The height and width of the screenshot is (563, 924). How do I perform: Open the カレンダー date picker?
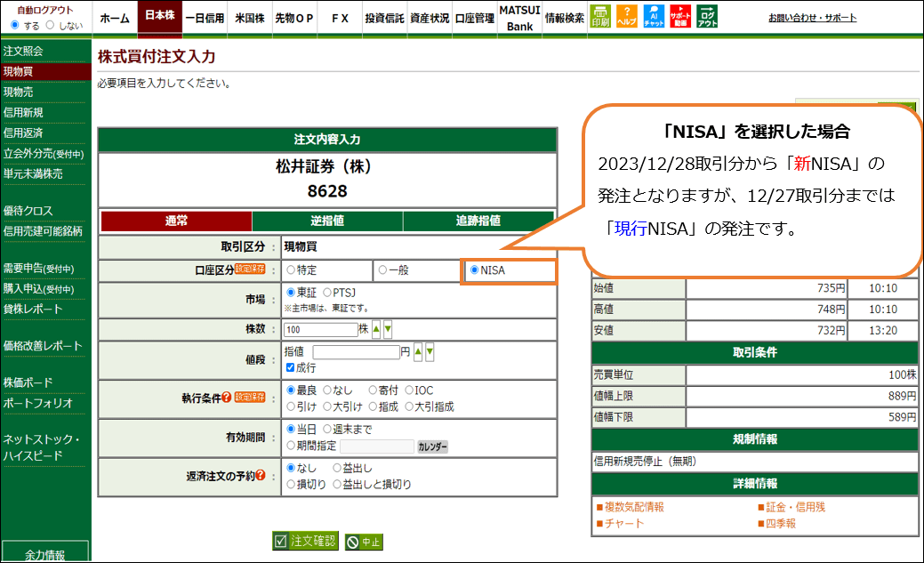[432, 446]
